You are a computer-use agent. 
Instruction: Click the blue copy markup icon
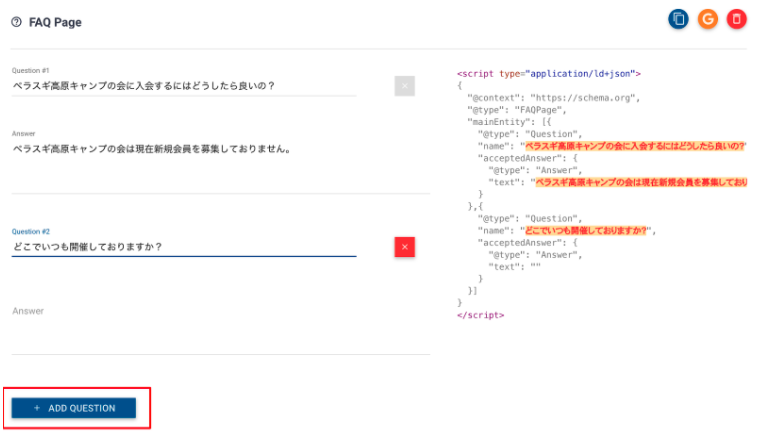[x=678, y=19]
